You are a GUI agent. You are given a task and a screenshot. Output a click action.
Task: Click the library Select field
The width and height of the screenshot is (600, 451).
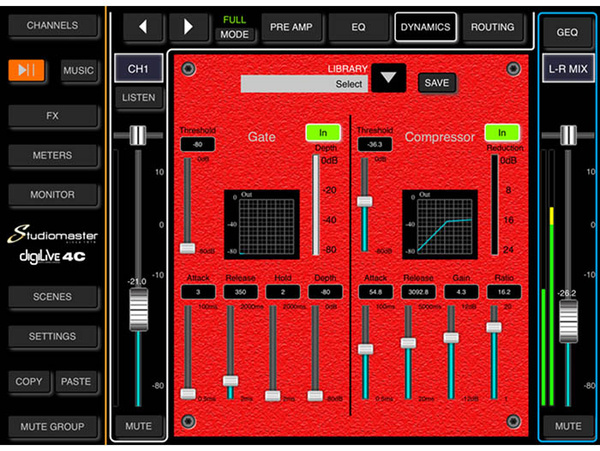[x=304, y=84]
